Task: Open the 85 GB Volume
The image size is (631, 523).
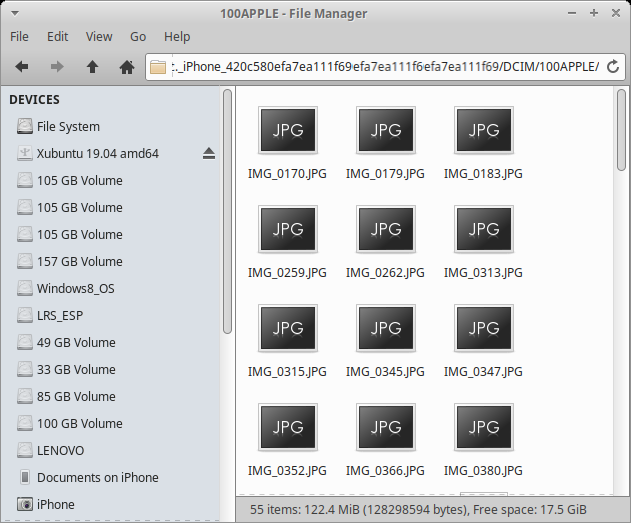Action: click(x=110, y=396)
